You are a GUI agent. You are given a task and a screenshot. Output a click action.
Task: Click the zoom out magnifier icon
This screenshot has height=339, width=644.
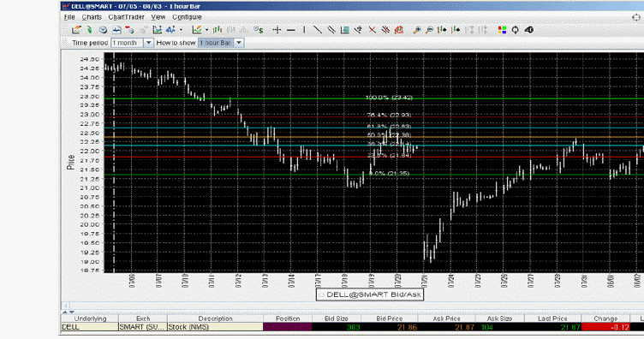(x=429, y=30)
